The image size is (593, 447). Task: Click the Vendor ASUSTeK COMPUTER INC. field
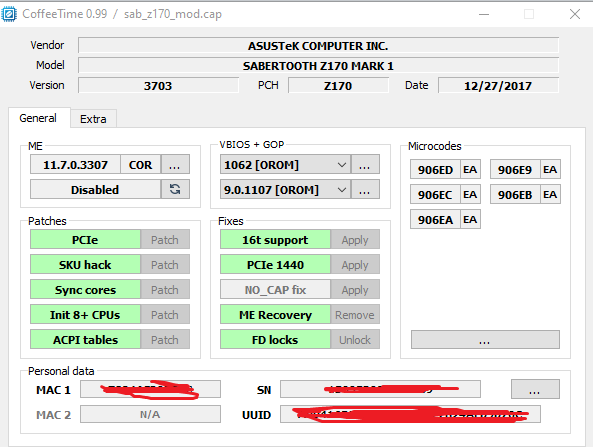tap(318, 45)
